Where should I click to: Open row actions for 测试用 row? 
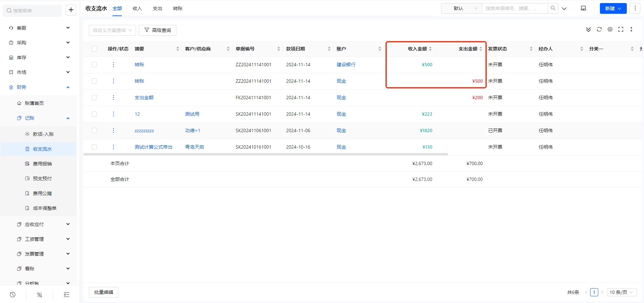pos(113,114)
